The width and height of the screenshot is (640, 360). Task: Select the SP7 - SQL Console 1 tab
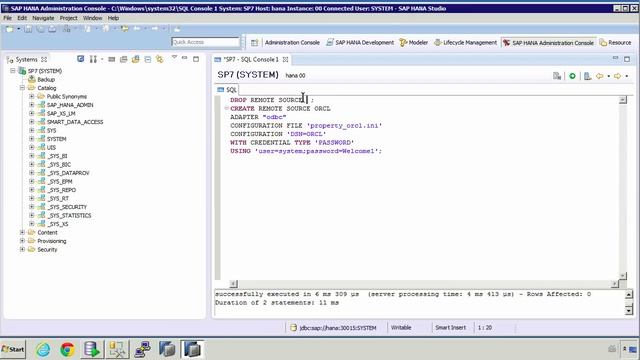pyautogui.click(x=251, y=60)
